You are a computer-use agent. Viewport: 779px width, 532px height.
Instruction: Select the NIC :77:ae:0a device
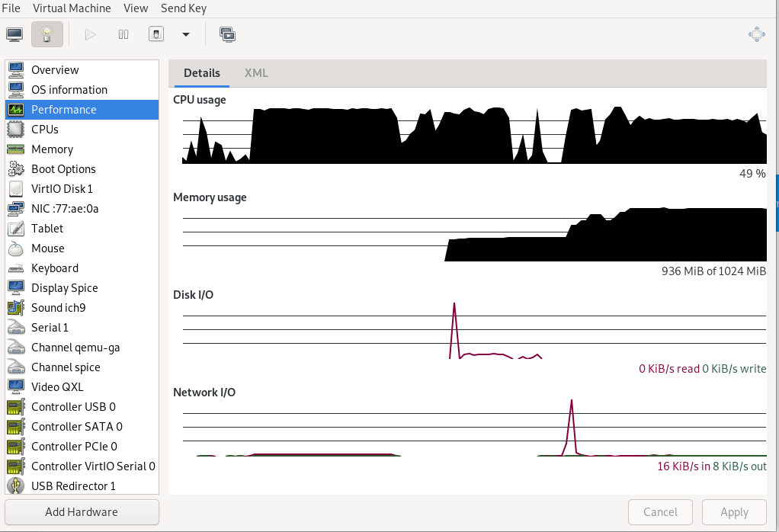pos(65,209)
